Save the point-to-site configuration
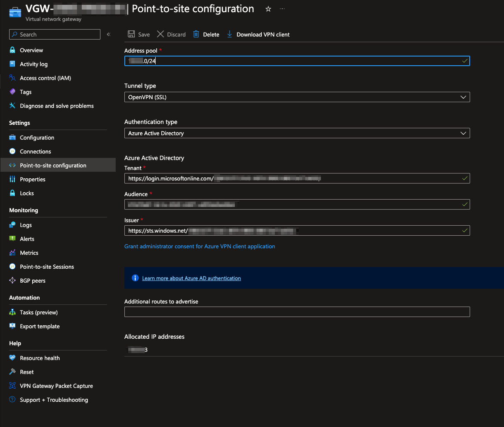Viewport: 504px width, 427px height. [x=139, y=34]
